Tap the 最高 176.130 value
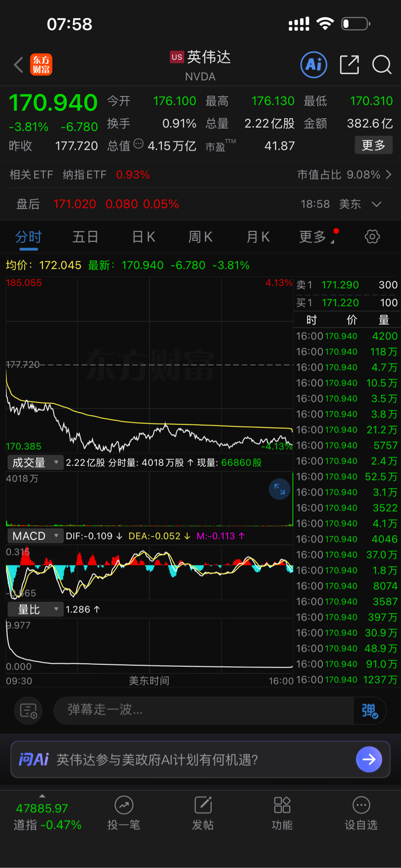The width and height of the screenshot is (401, 868). coord(273,101)
